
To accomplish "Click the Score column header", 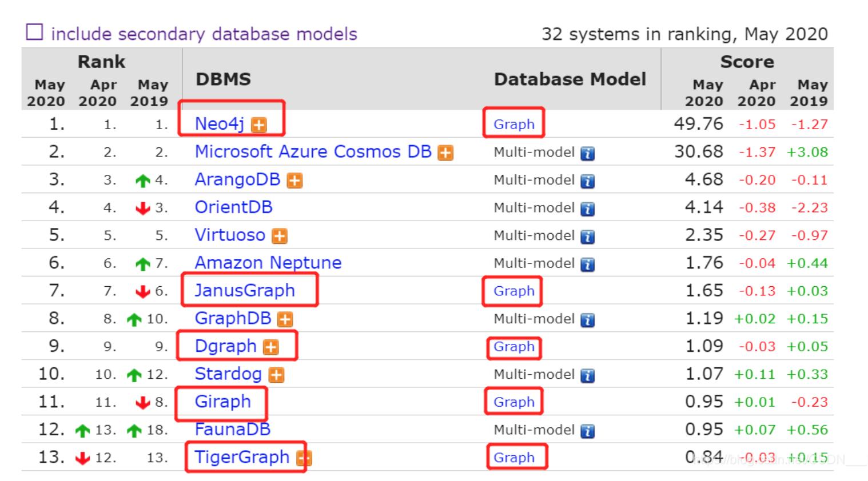I will [747, 61].
